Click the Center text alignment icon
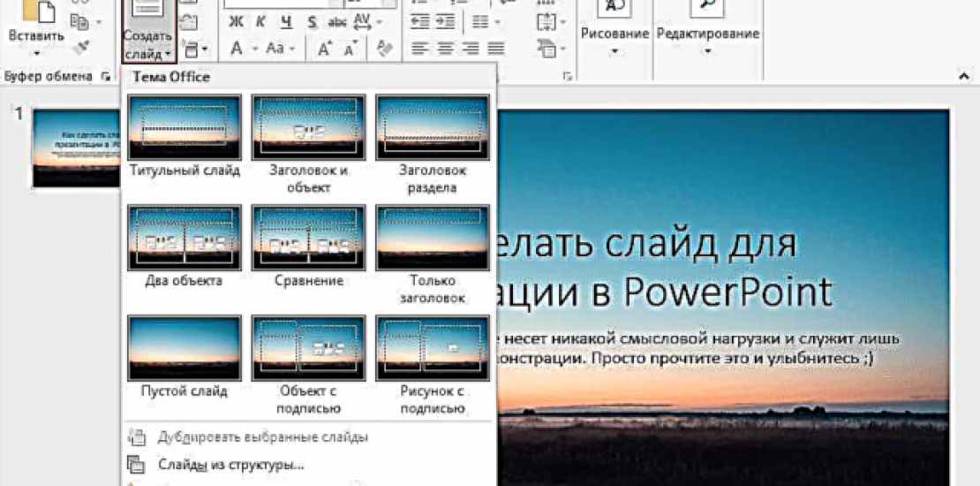 [445, 48]
